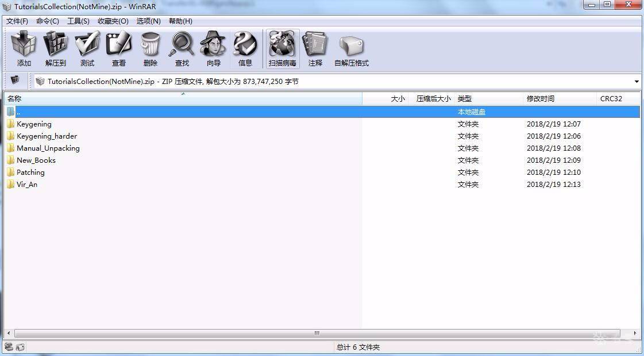Click the 2018/2/19 12:08 date cell
This screenshot has width=644, height=356.
pos(554,148)
